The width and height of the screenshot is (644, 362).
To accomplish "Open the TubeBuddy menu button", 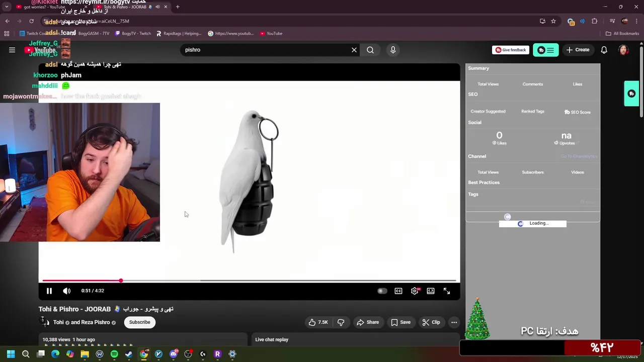I will pyautogui.click(x=545, y=50).
